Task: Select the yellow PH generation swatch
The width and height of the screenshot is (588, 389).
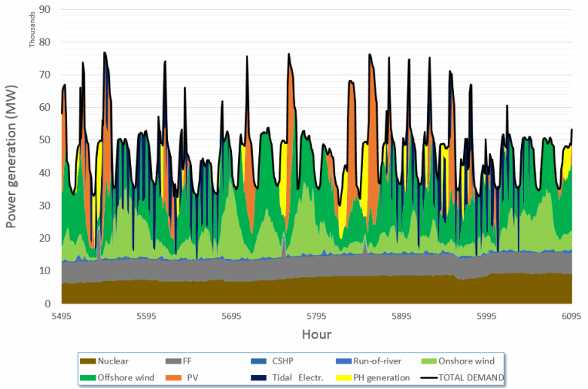Action: pyautogui.click(x=342, y=377)
